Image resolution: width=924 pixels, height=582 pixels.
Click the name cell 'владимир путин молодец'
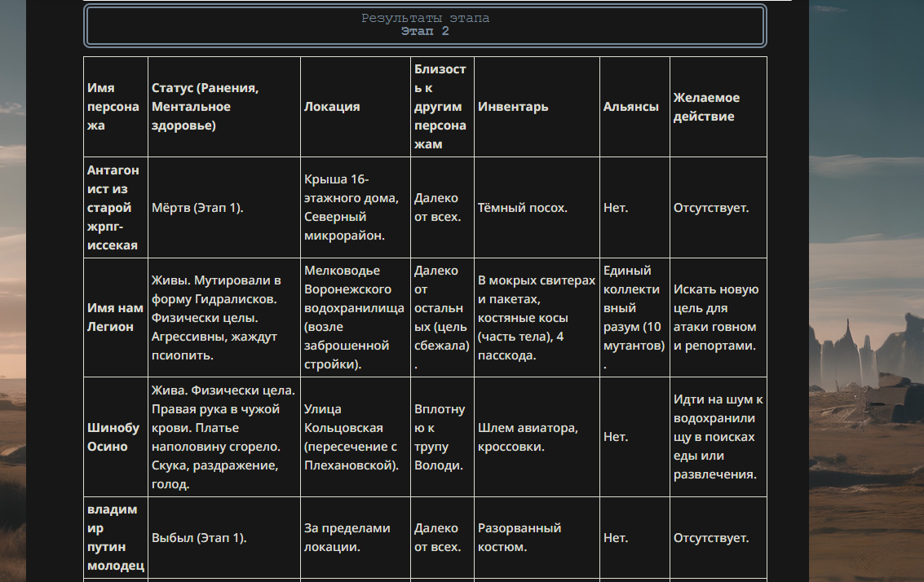point(116,537)
